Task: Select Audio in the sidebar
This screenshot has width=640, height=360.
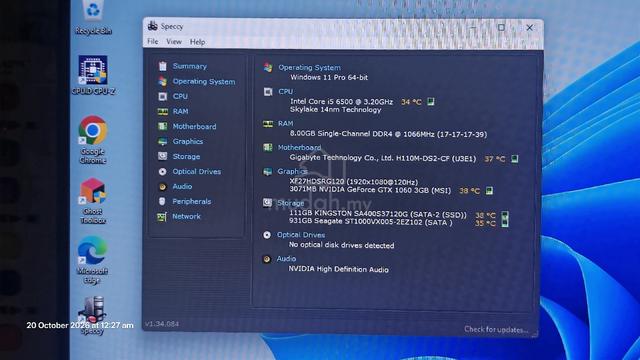Action: (x=182, y=187)
